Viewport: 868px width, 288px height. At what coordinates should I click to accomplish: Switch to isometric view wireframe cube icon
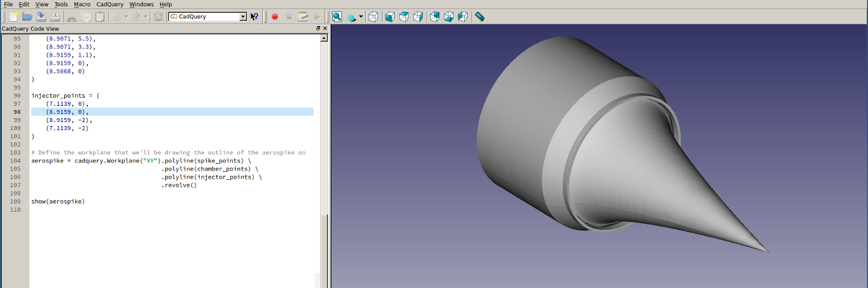373,17
